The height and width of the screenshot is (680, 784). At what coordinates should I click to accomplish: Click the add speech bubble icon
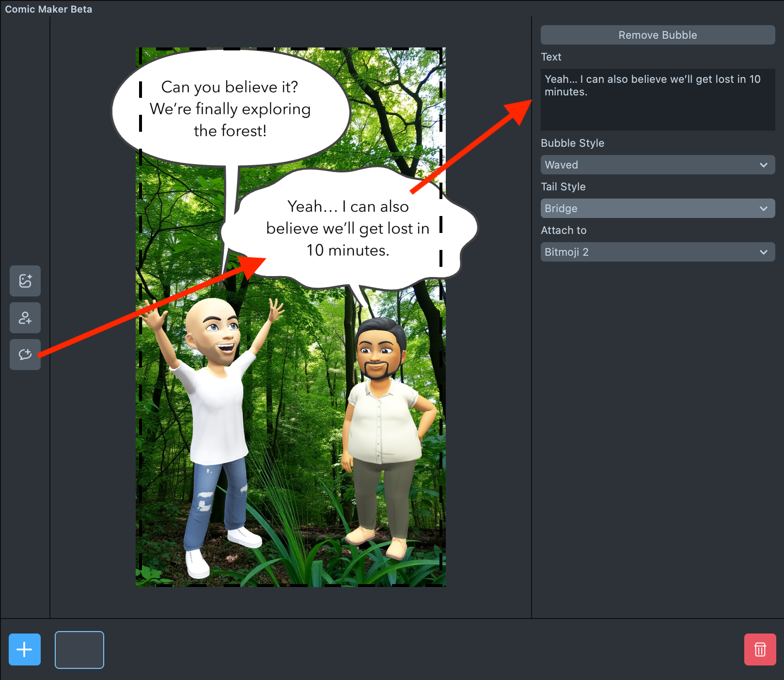25,355
